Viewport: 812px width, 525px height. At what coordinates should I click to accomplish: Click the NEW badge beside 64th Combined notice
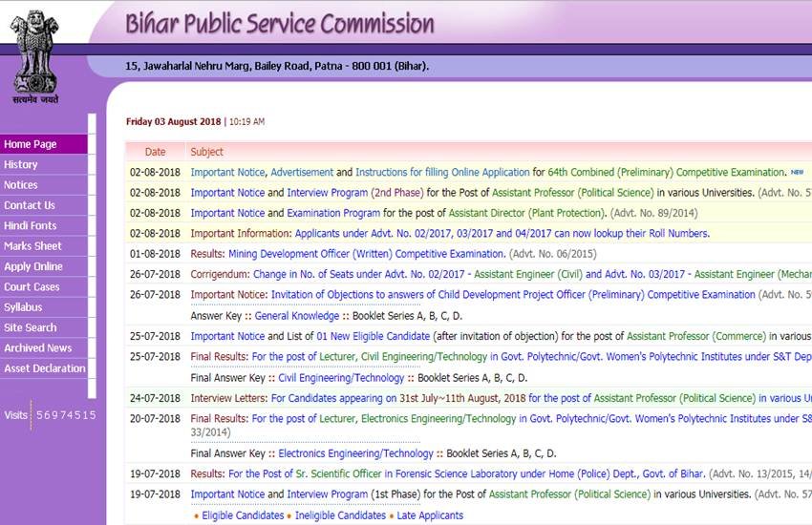pyautogui.click(x=797, y=173)
